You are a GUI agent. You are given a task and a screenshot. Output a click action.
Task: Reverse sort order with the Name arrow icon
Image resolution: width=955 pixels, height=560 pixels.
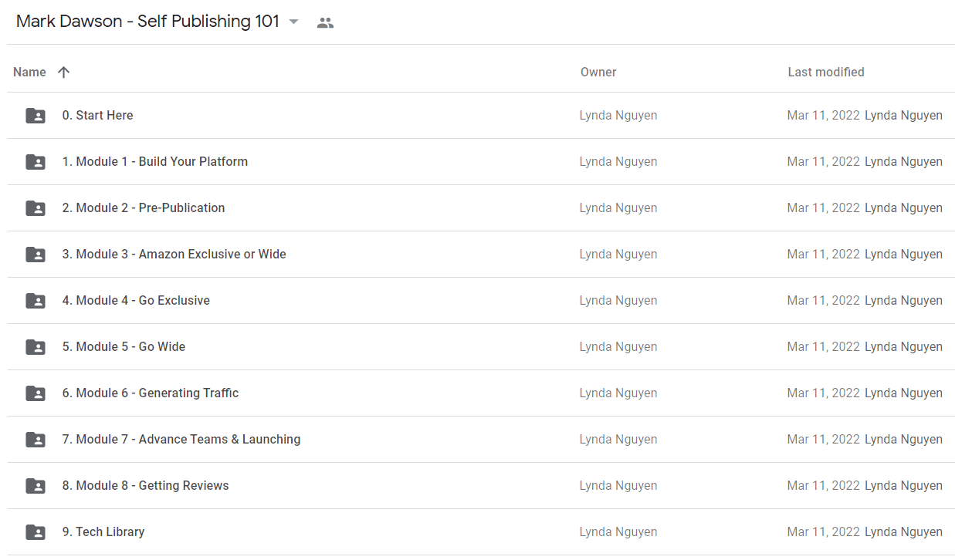[x=64, y=72]
